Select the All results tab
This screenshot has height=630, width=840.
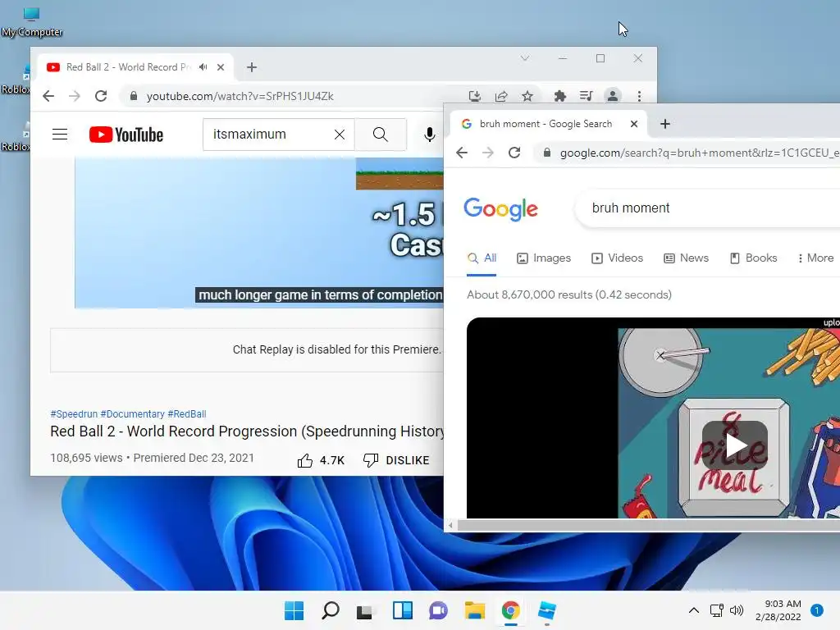pos(482,258)
